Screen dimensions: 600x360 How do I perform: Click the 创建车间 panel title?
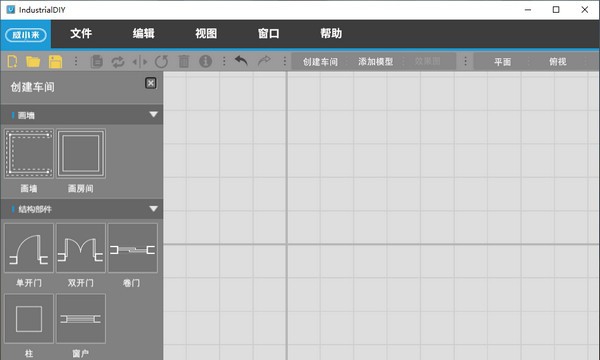point(33,87)
